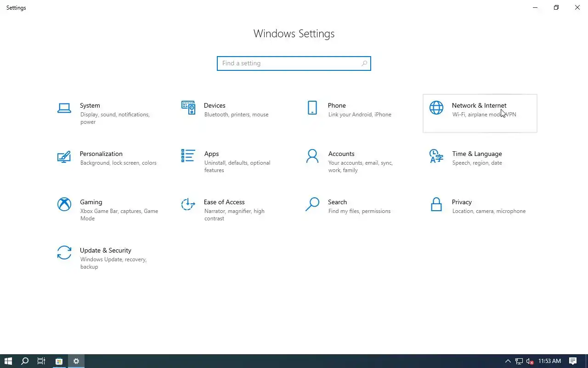Image resolution: width=588 pixels, height=368 pixels.
Task: Open the Accounts heading link
Action: [341, 154]
